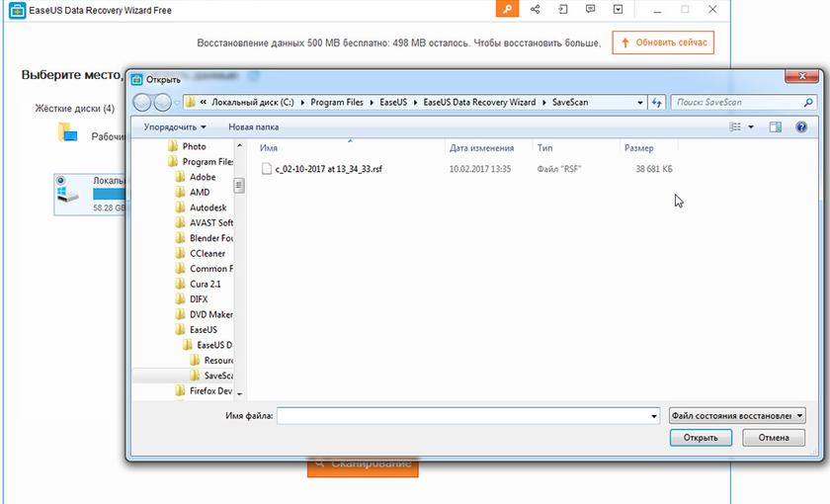Image resolution: width=830 pixels, height=504 pixels.
Task: Click the folder tree scroll up arrow
Action: [x=239, y=145]
